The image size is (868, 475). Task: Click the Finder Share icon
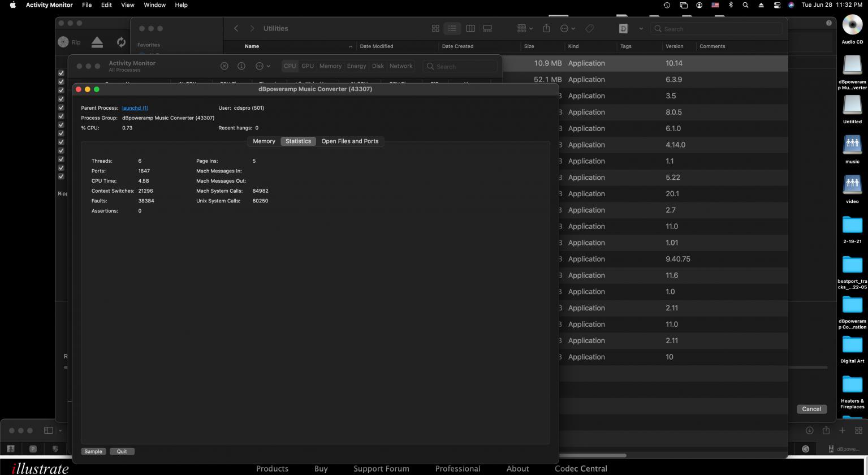546,28
